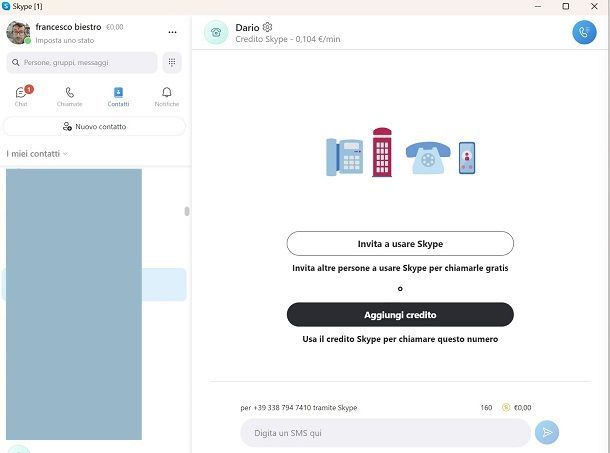Click the green online status dot
The height and width of the screenshot is (453, 610).
[x=28, y=41]
